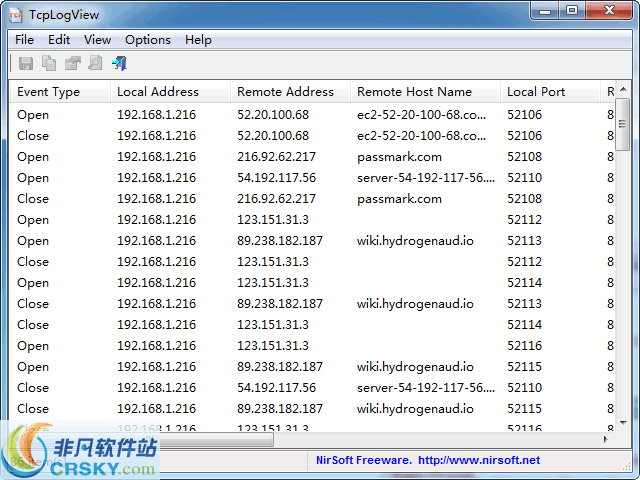Viewport: 640px width, 480px height.
Task: Open the View menu
Action: coord(97,40)
